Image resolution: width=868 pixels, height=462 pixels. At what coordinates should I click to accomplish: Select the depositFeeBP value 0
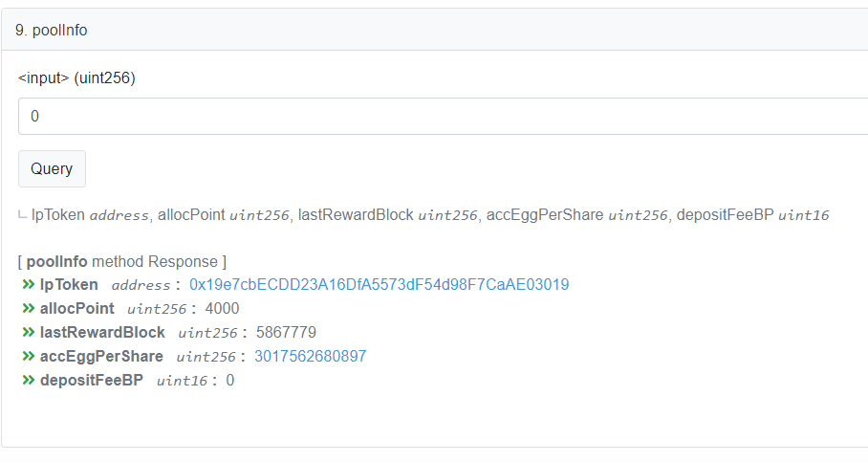pos(230,380)
